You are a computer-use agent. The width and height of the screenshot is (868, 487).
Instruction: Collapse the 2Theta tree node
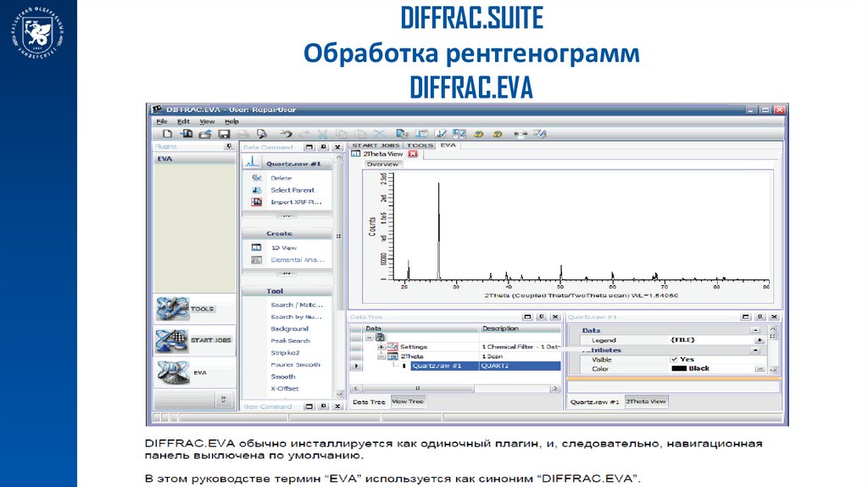381,357
